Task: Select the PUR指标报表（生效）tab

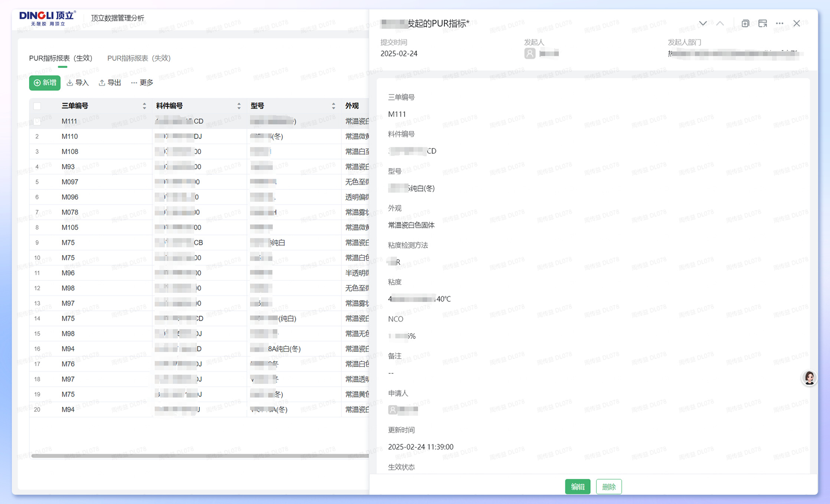Action: coord(61,58)
